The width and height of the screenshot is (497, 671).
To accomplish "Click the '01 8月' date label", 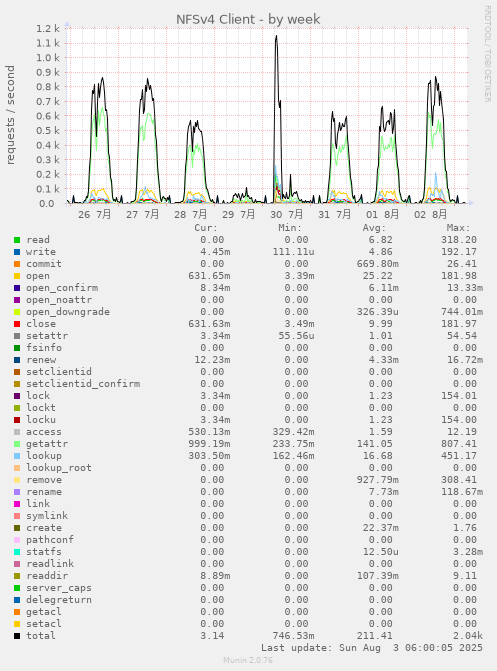I will click(382, 214).
